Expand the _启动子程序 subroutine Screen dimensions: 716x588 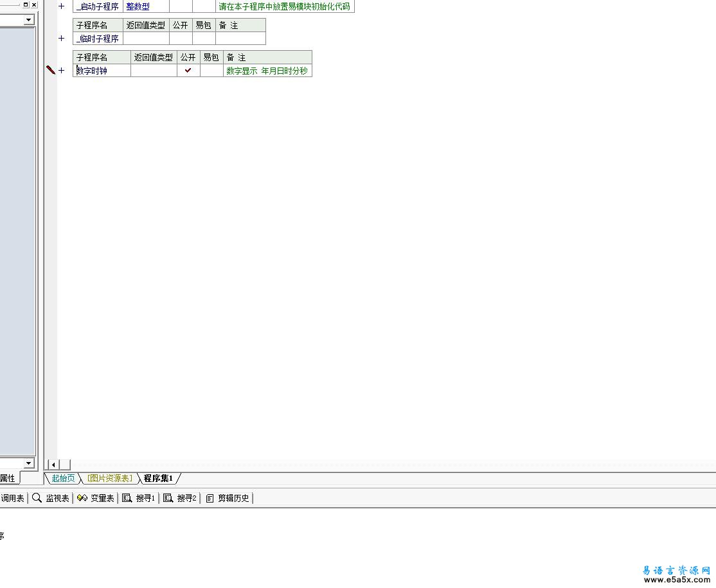coord(62,6)
